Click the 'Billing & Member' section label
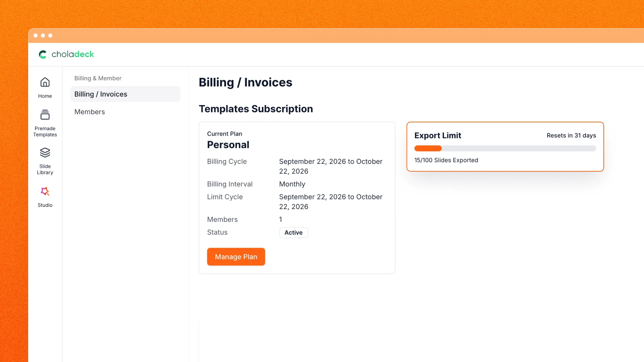Image resolution: width=644 pixels, height=362 pixels. [98, 78]
